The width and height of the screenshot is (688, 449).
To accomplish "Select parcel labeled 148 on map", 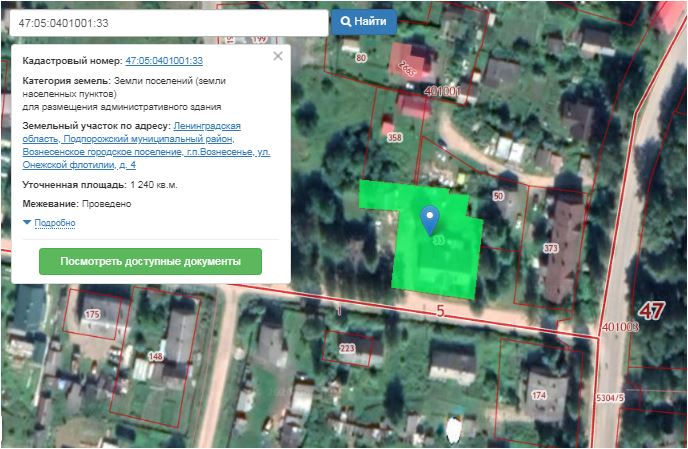I will pos(156,356).
